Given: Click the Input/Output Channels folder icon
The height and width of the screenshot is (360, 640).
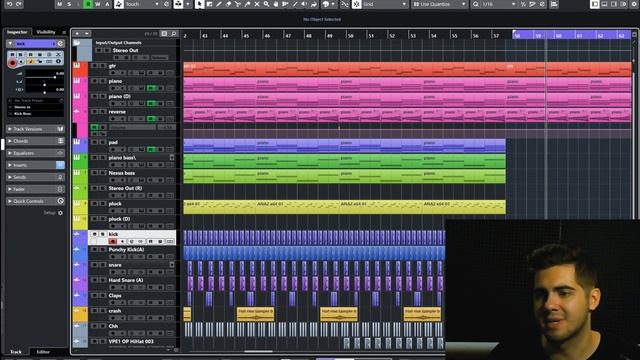Looking at the screenshot, I should point(77,43).
